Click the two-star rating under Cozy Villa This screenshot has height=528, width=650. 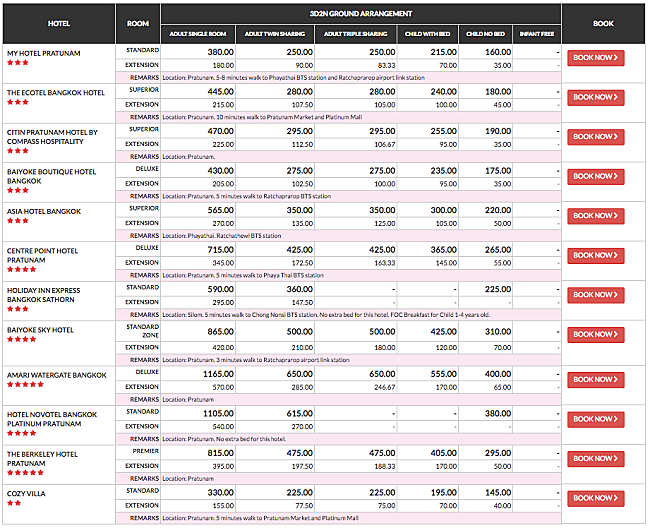pos(14,503)
